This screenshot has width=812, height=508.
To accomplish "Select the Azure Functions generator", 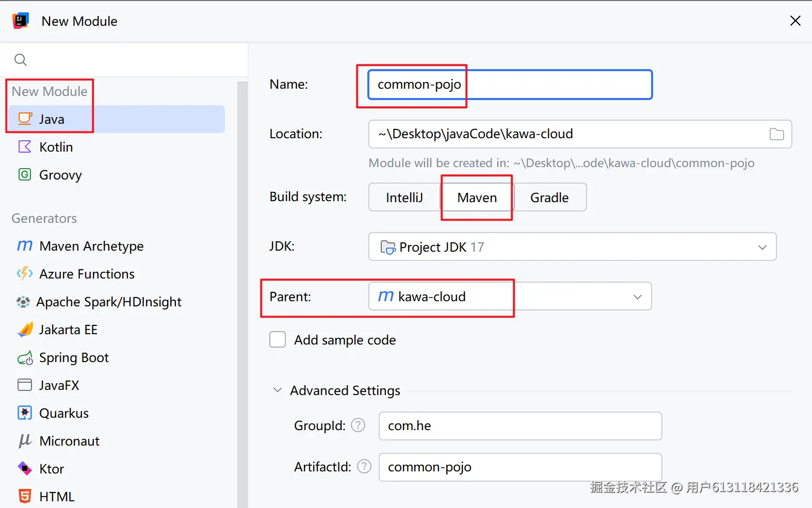I will pos(87,274).
